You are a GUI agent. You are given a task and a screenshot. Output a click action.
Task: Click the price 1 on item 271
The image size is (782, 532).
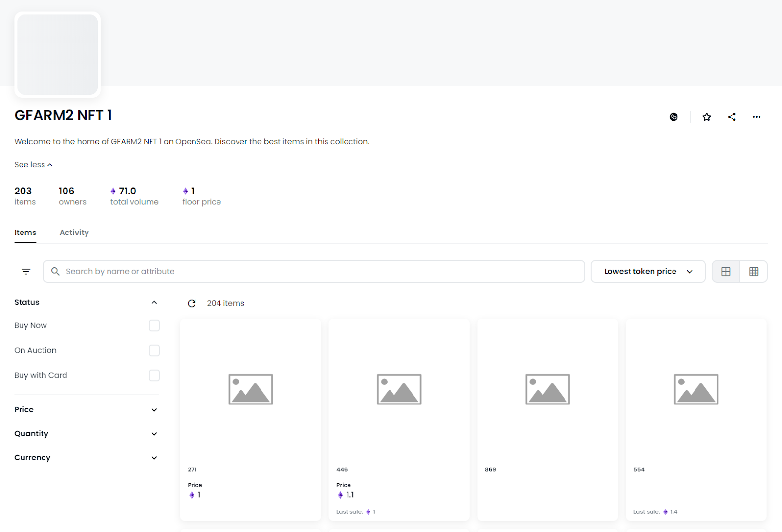click(195, 495)
